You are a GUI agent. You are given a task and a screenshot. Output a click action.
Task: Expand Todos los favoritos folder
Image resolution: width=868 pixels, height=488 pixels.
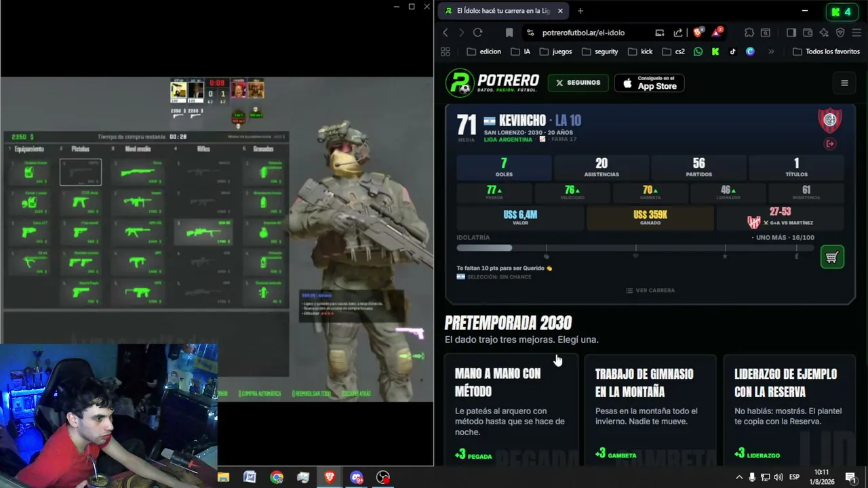[826, 52]
